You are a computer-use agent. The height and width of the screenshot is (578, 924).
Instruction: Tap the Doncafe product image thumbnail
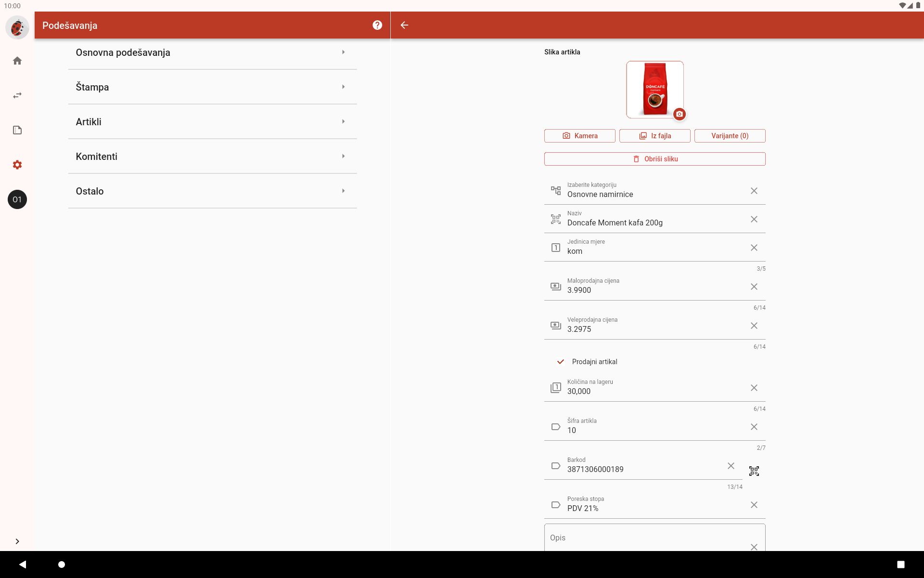tap(654, 90)
